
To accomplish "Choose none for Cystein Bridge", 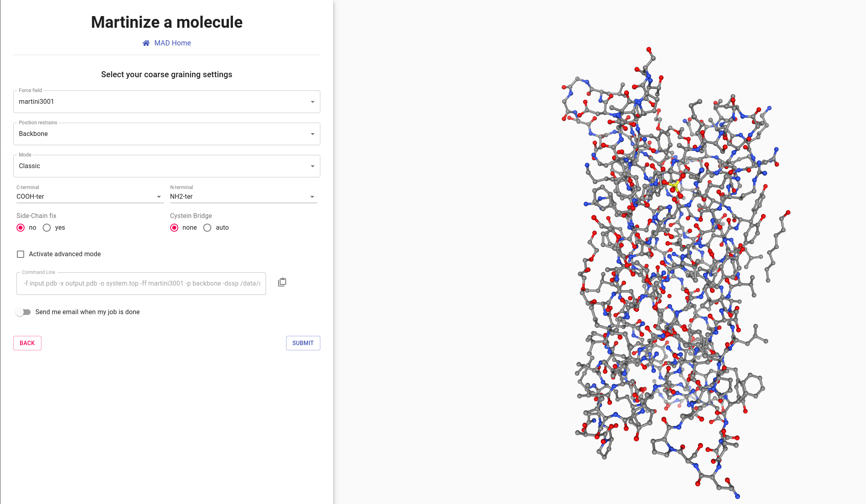I will (174, 228).
